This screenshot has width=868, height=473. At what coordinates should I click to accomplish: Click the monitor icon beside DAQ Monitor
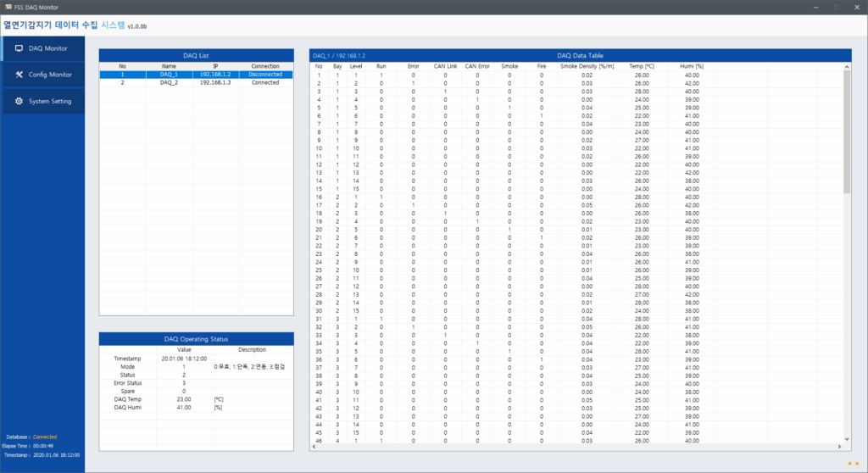[x=19, y=48]
